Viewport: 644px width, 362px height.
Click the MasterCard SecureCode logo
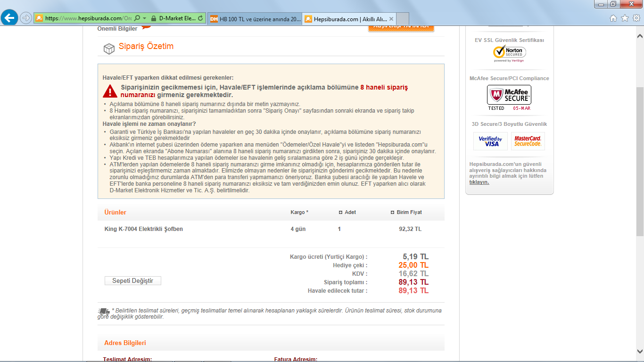click(528, 141)
